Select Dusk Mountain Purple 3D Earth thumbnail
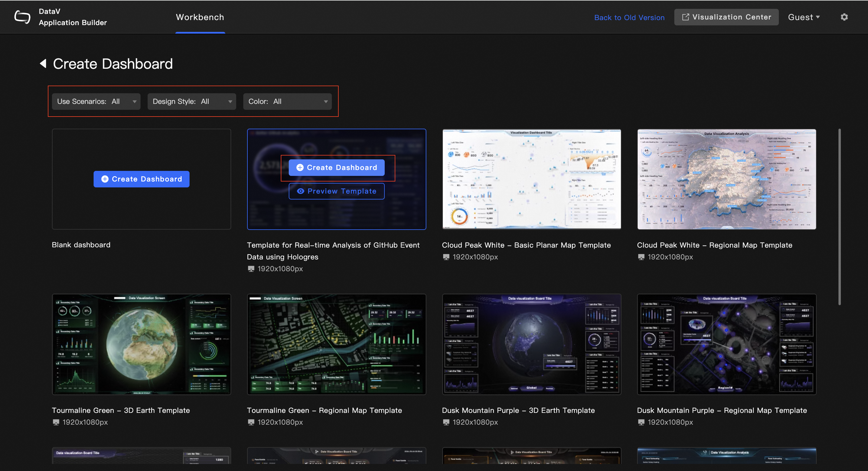868x471 pixels. [531, 344]
